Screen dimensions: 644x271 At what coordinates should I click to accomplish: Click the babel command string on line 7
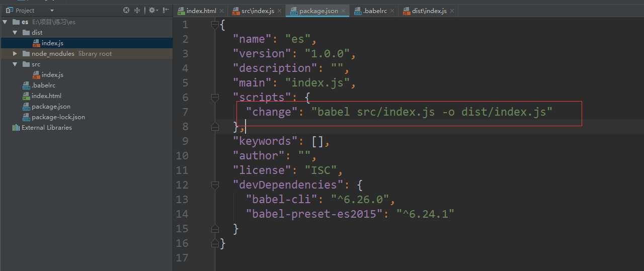tap(432, 112)
